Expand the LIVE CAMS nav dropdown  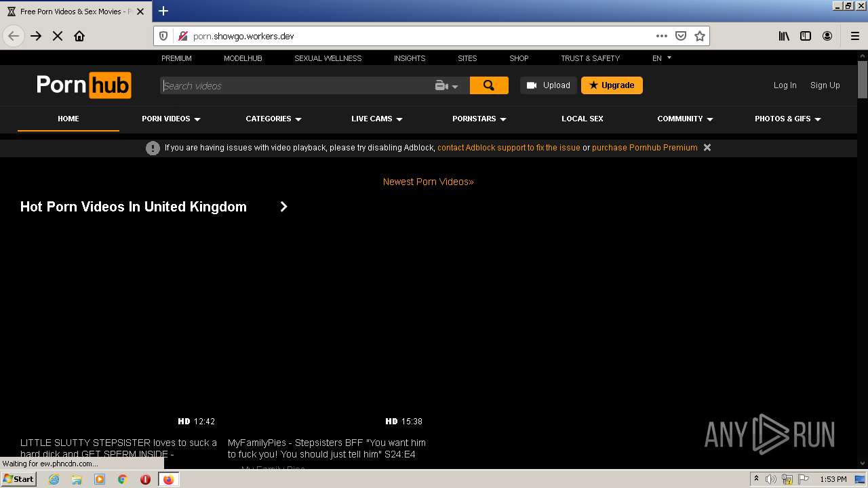coord(376,119)
